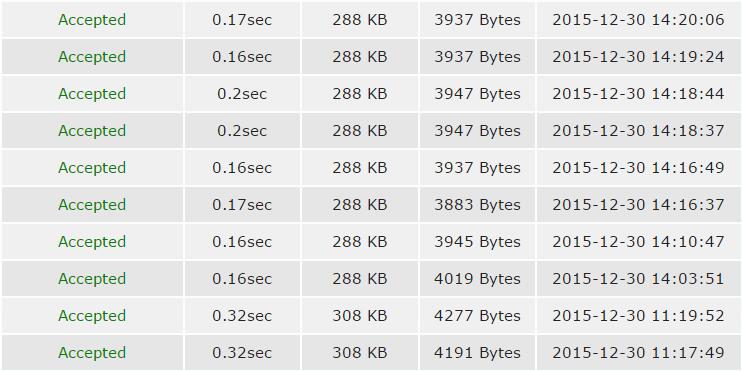Click 3937 Bytes cell in 14:19:24 row
This screenshot has height=371, width=742.
pos(477,57)
